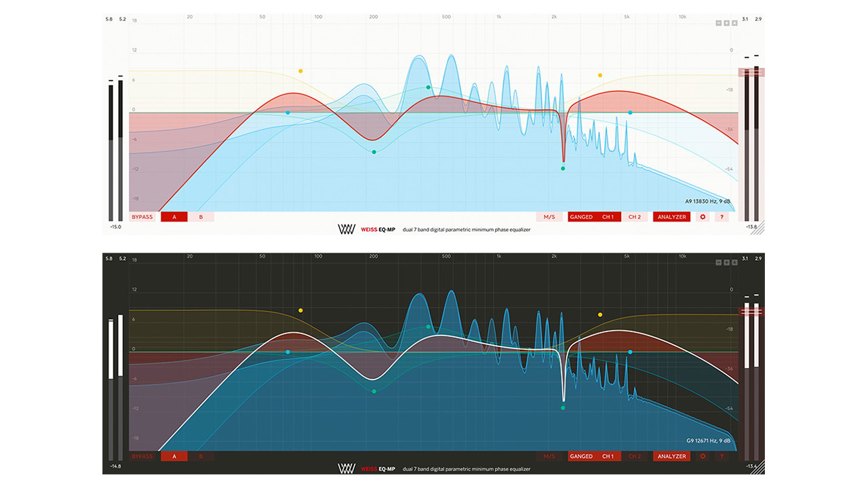Toggle BYPASS in the light-themed EQ
The height and width of the screenshot is (488, 868).
tap(142, 217)
